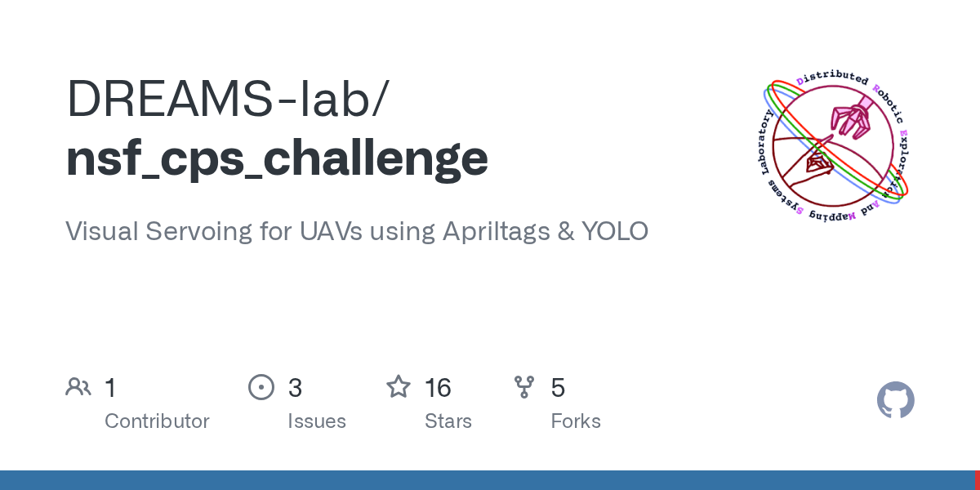Click the Stars label
The image size is (980, 490).
pyautogui.click(x=448, y=421)
